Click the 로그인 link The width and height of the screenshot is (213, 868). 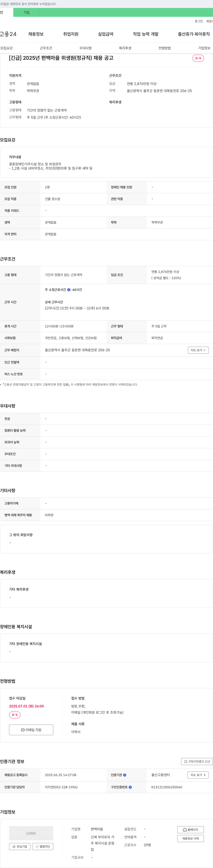click(x=199, y=21)
